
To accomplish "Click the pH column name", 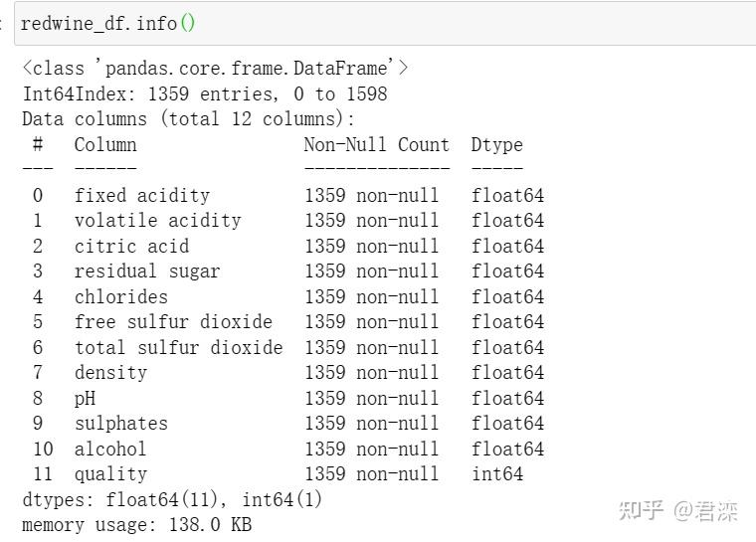I will click(85, 399).
